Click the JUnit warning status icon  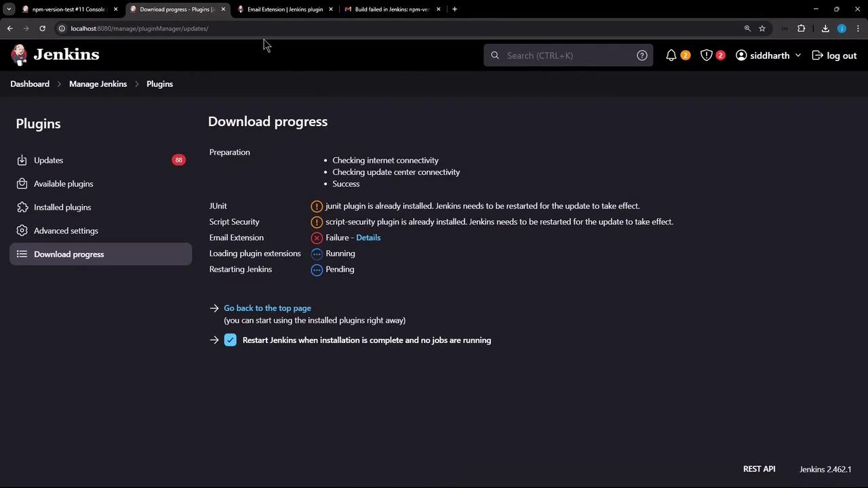[317, 206]
